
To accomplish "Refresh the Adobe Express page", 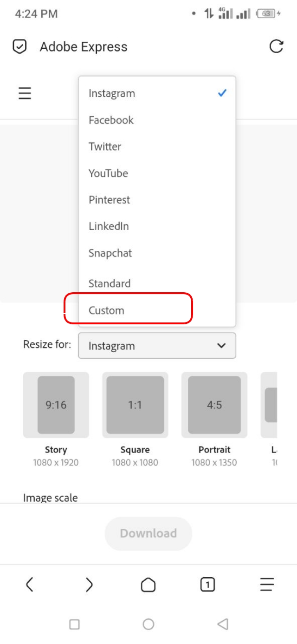I will (x=276, y=46).
